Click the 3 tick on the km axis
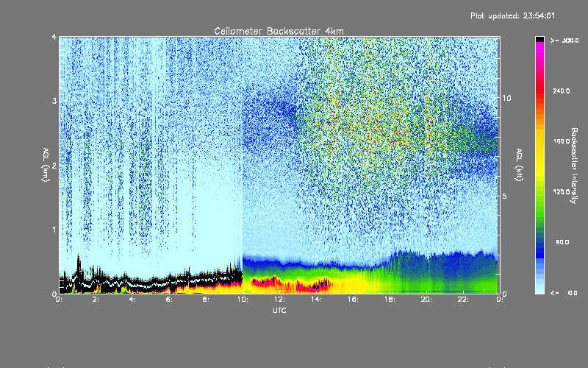 click(54, 101)
